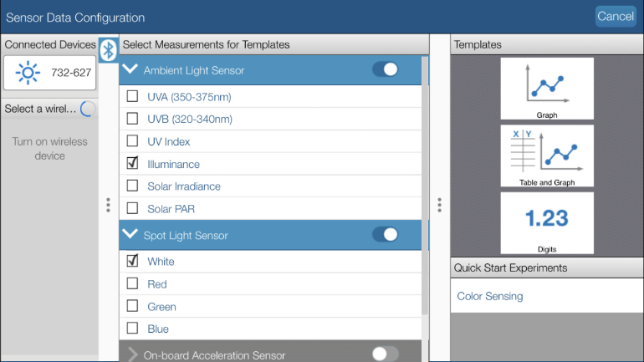
Task: Turn off the Spot Light Sensor switch
Action: click(386, 234)
